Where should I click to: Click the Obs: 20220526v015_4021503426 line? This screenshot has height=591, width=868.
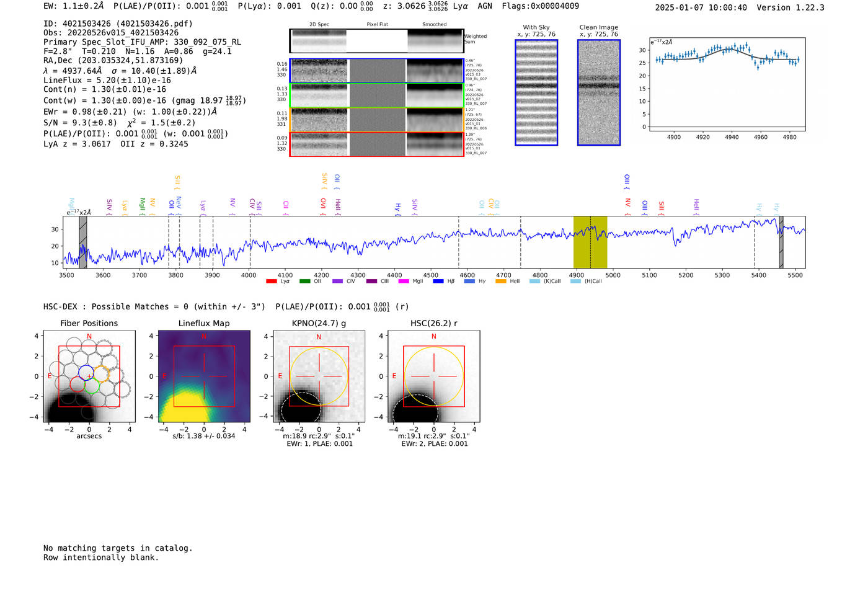coord(111,33)
